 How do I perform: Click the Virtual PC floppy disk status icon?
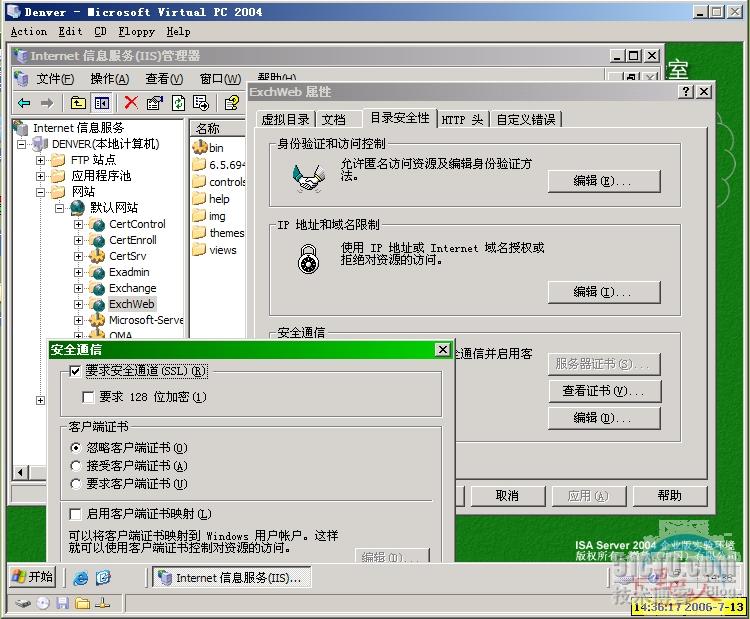pos(63,603)
